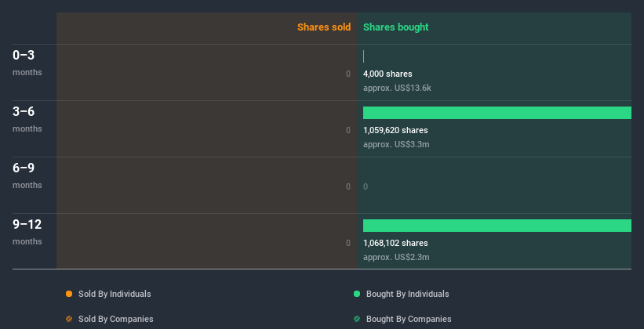Click the 1,068,102 shares value
Image resolution: width=644 pixels, height=329 pixels.
pyautogui.click(x=395, y=243)
